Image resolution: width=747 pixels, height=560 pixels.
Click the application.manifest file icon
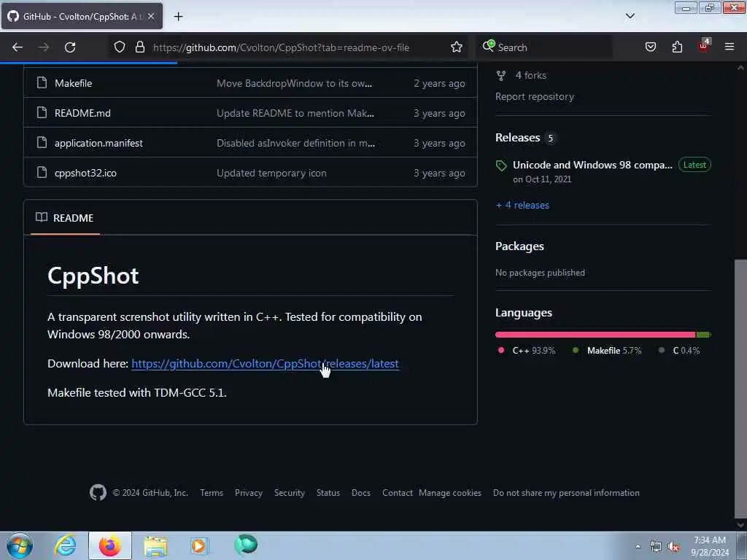coord(42,143)
